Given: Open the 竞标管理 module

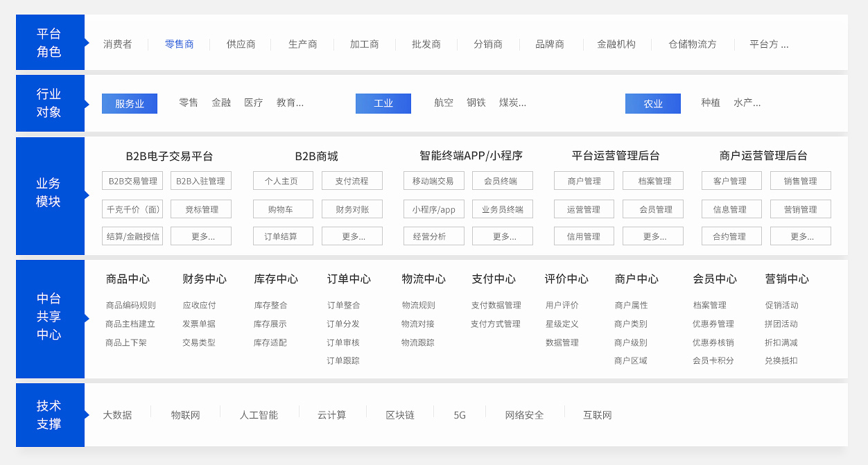Looking at the screenshot, I should pyautogui.click(x=201, y=209).
